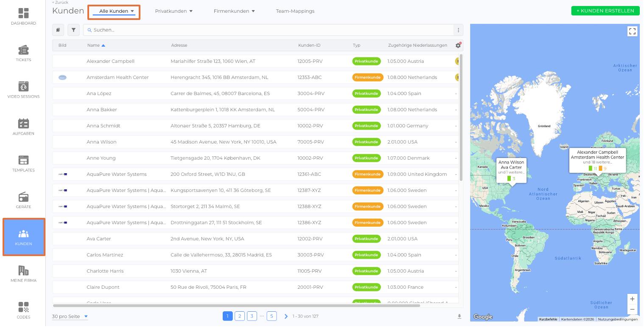Toggle the map bookmark view button
Viewport: 644px width, 327px height.
tap(58, 30)
